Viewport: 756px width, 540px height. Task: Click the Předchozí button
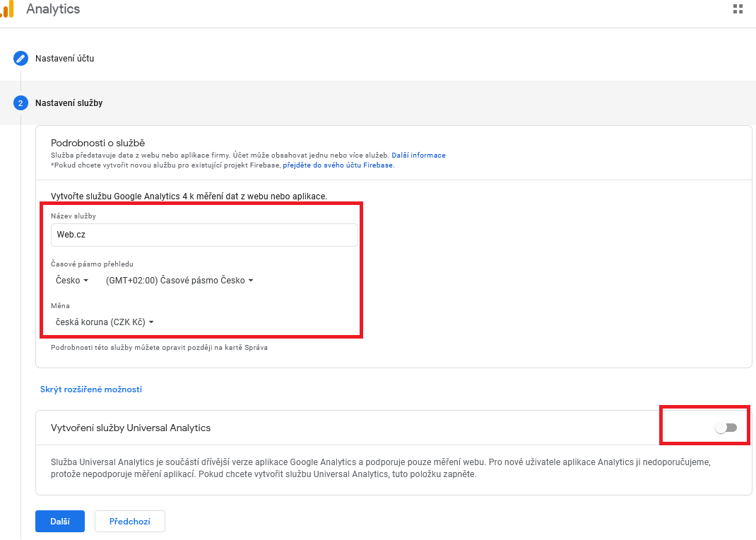pos(130,521)
